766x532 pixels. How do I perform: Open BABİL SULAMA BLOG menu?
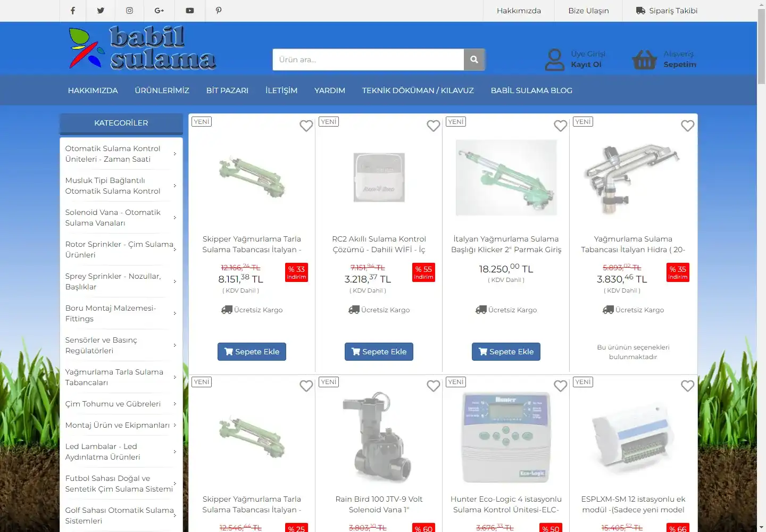pyautogui.click(x=531, y=90)
